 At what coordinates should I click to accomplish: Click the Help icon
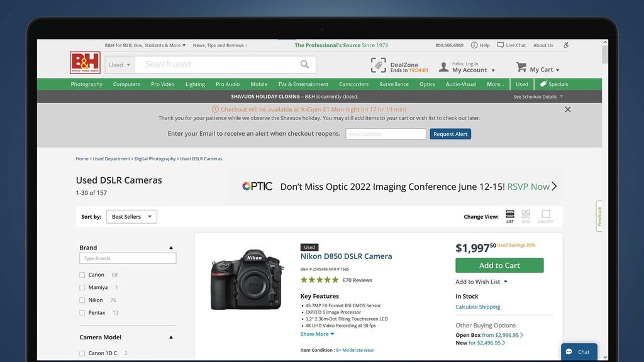point(475,45)
